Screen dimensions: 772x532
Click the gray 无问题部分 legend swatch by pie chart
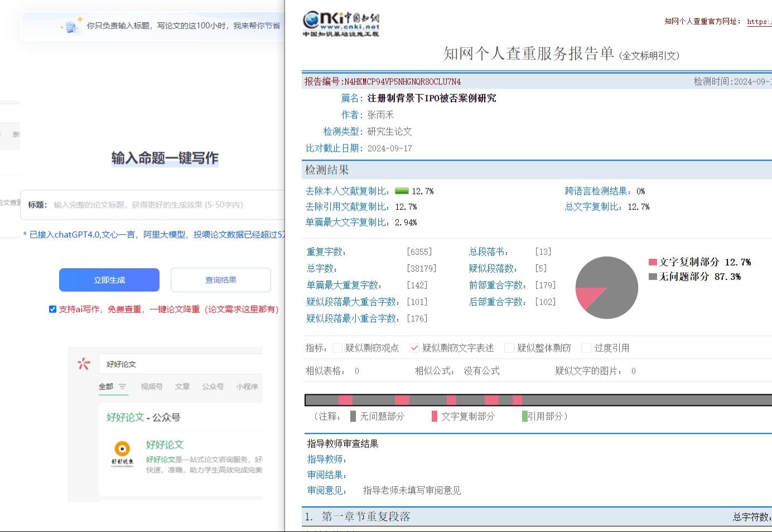pos(653,277)
